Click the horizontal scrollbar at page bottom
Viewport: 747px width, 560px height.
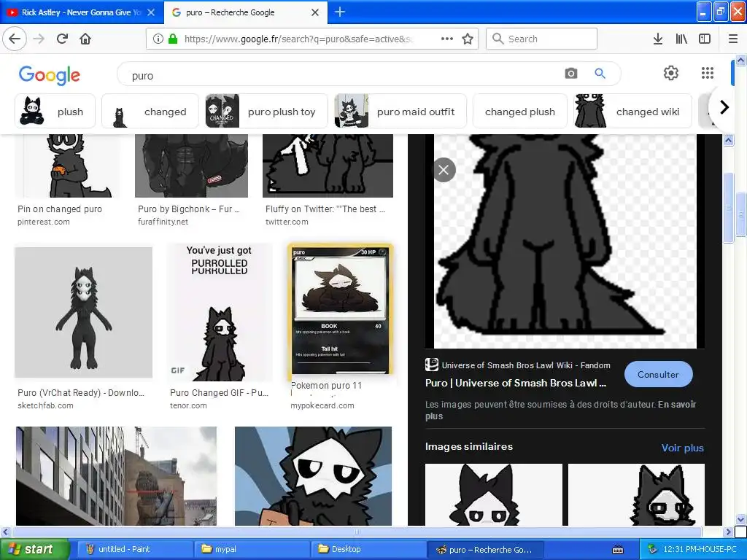pyautogui.click(x=357, y=532)
